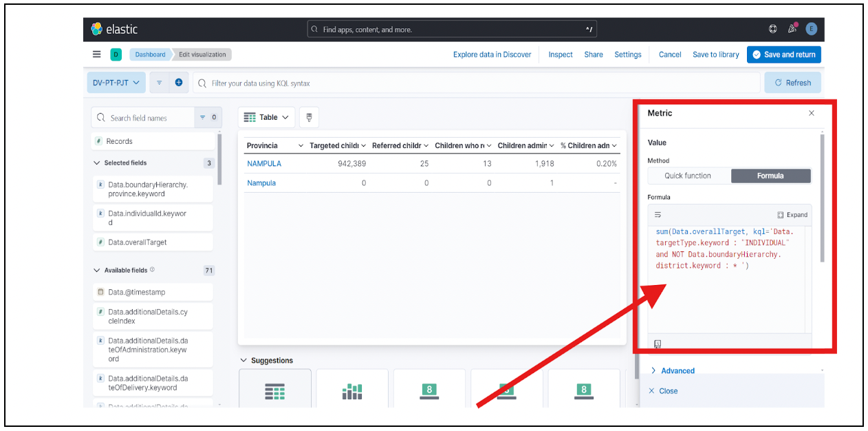
Task: Select the bar chart suggestion thumbnail
Action: [x=352, y=391]
